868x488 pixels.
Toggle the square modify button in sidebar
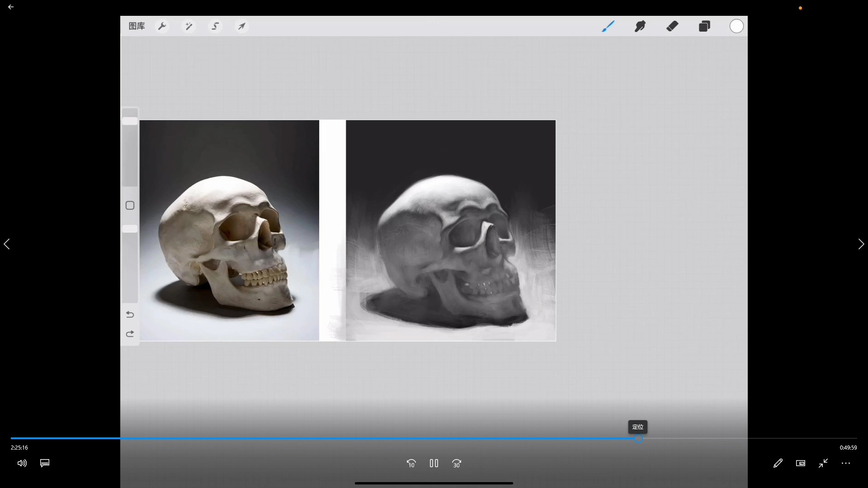click(130, 206)
